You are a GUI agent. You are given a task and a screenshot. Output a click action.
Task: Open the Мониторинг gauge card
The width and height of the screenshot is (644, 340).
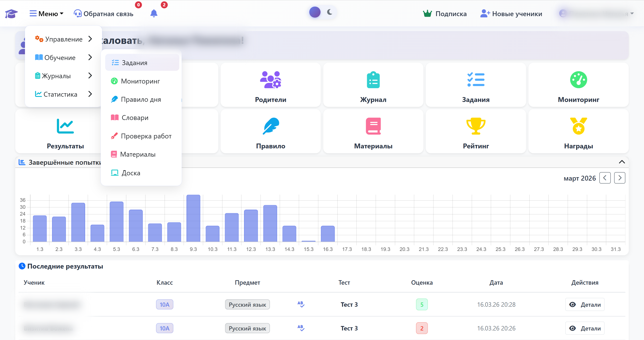point(578,85)
